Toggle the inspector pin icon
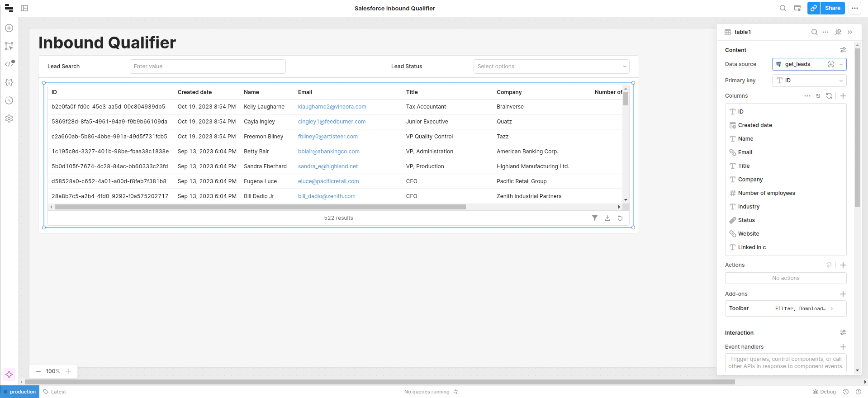868x398 pixels. pyautogui.click(x=838, y=32)
